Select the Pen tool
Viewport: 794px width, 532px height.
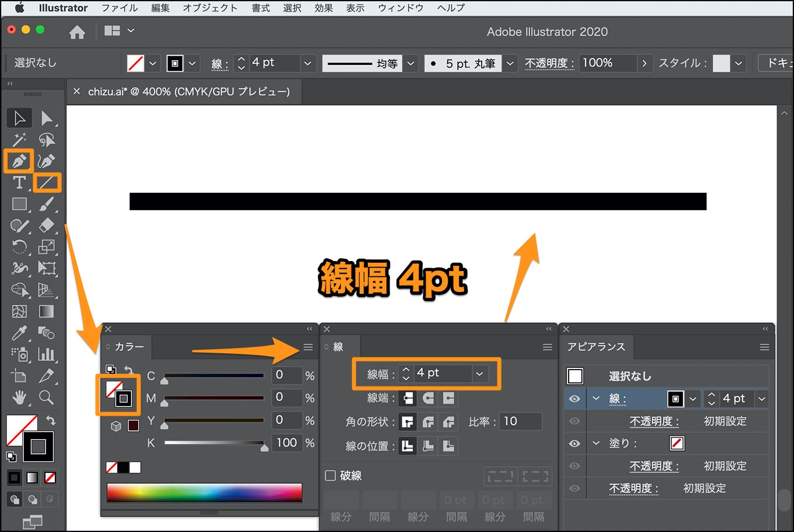19,161
